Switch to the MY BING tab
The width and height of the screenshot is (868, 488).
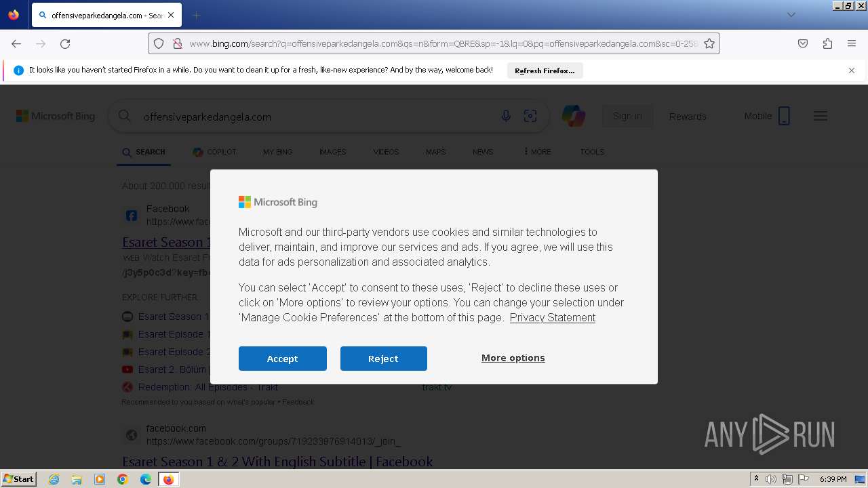coord(278,152)
